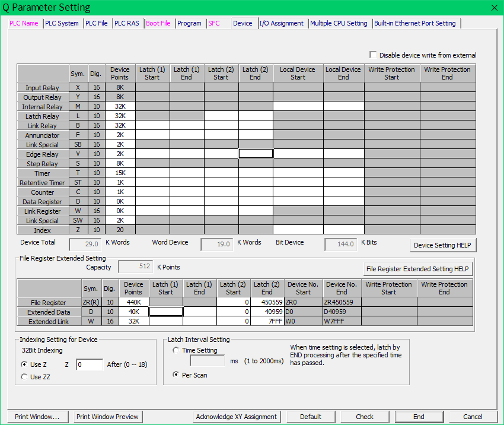Click the Print Window Preview button

click(x=107, y=417)
